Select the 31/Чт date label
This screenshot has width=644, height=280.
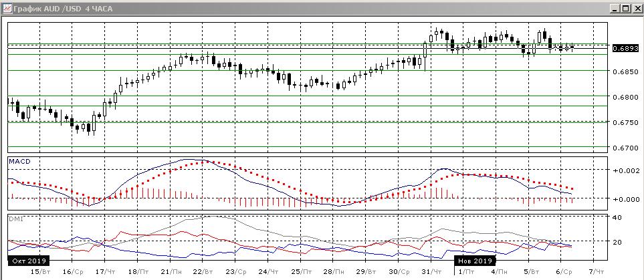pos(431,272)
